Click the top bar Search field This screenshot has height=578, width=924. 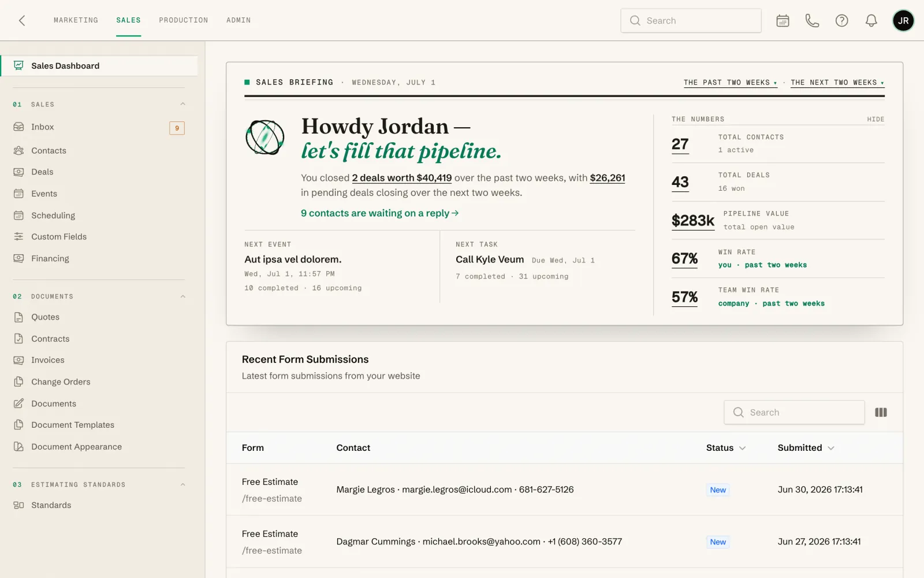tap(691, 21)
